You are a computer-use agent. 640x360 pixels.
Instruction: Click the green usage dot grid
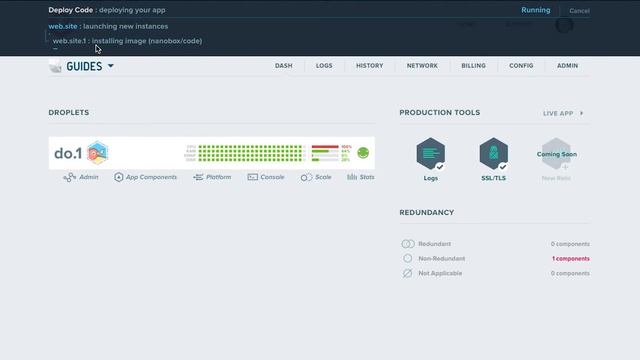coord(250,153)
